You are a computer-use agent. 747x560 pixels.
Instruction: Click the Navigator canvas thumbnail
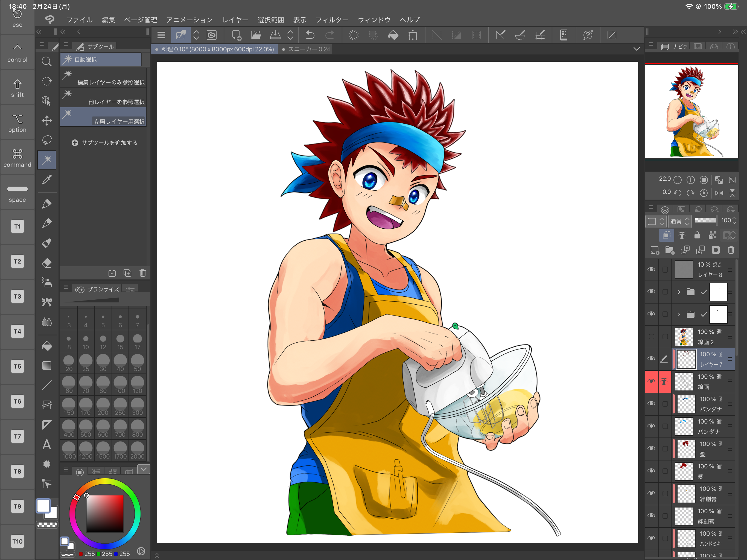coord(691,111)
